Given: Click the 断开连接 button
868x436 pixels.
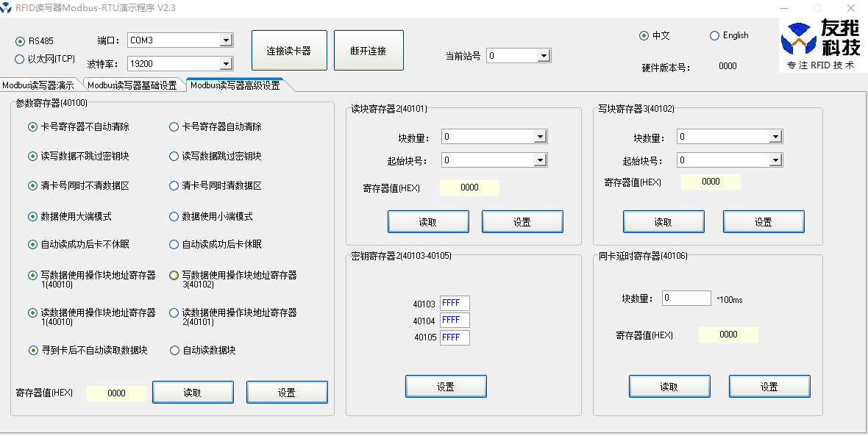Looking at the screenshot, I should (x=369, y=49).
